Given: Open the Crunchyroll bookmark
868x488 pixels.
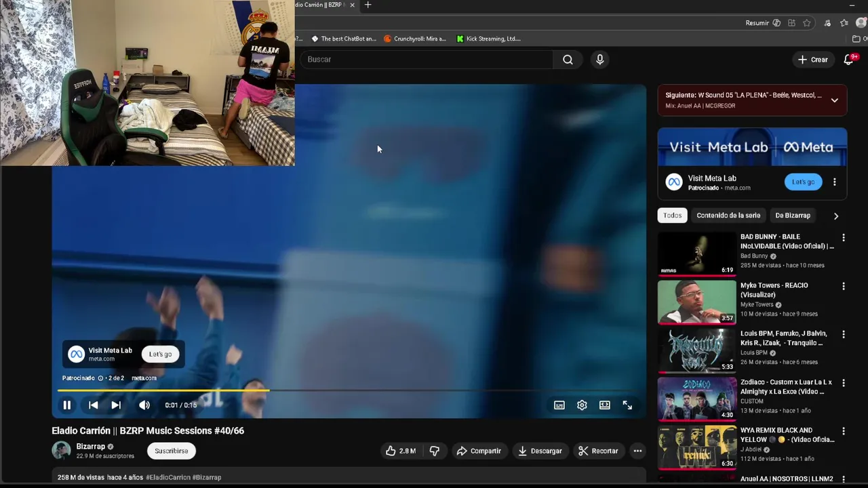Looking at the screenshot, I should pos(415,39).
